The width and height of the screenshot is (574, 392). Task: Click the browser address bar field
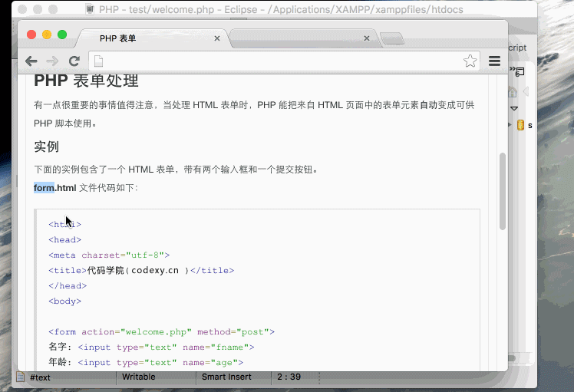coord(285,61)
